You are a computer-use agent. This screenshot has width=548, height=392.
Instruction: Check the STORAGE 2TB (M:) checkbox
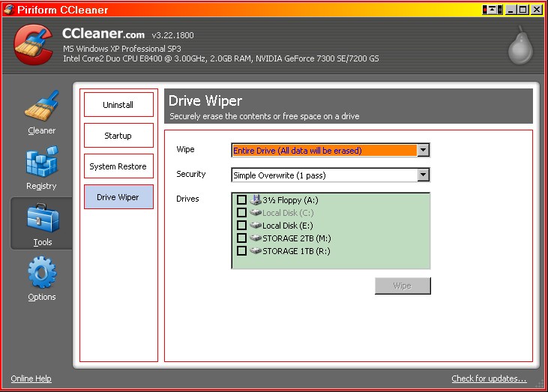click(x=241, y=238)
